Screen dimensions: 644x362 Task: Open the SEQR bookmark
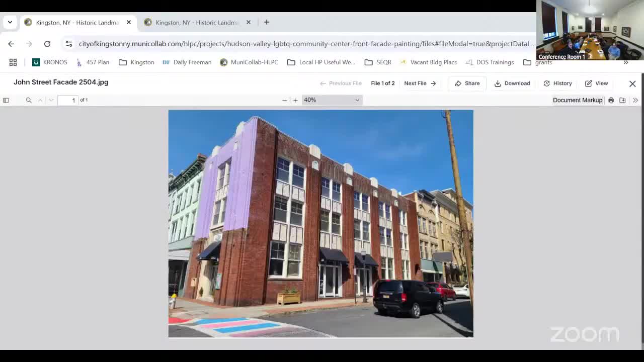[x=378, y=62]
